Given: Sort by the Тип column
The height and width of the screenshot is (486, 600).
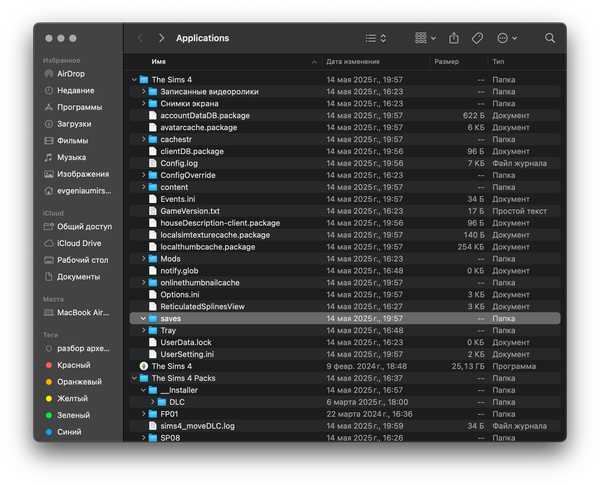Looking at the screenshot, I should 498,62.
